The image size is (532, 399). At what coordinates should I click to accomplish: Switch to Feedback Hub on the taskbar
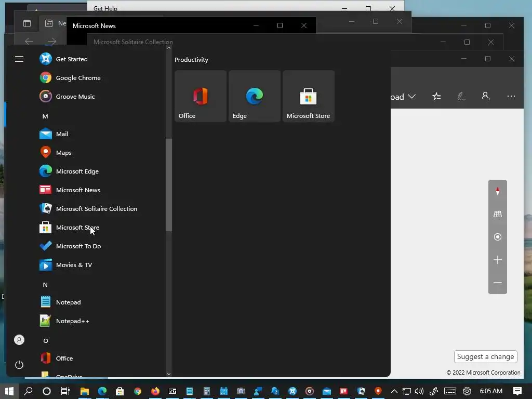point(258,391)
